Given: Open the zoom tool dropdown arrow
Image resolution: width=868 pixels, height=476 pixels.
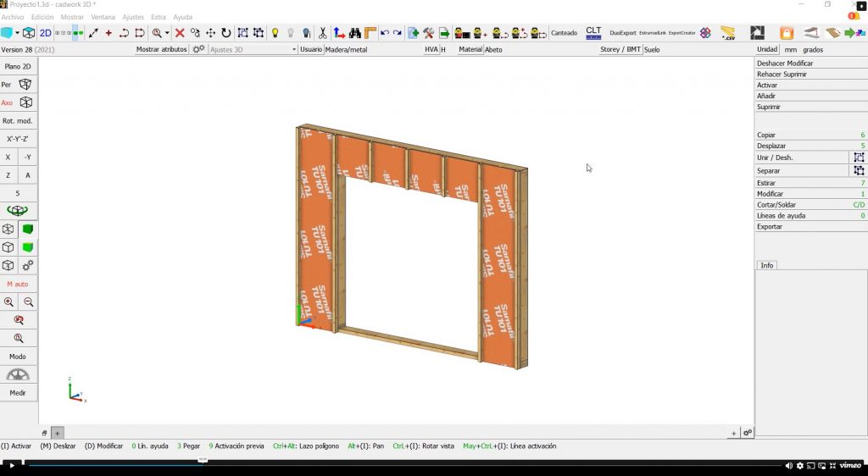Looking at the screenshot, I should point(167,33).
